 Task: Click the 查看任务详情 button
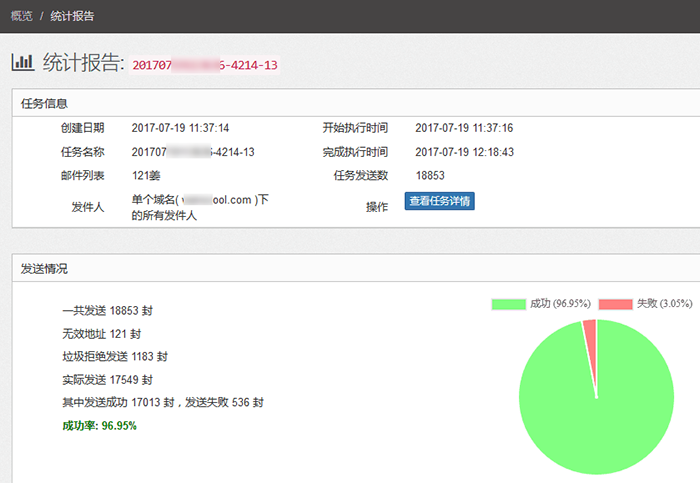coord(439,201)
